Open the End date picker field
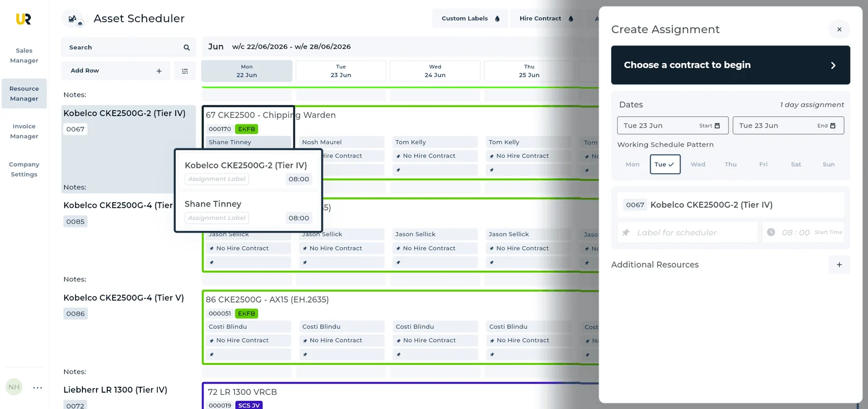The height and width of the screenshot is (409, 868). [788, 125]
